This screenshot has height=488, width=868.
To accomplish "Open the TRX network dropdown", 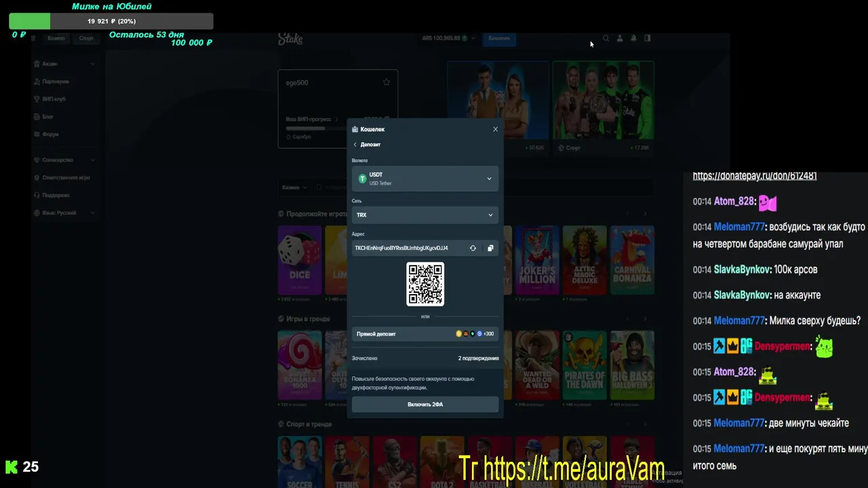I will 425,215.
